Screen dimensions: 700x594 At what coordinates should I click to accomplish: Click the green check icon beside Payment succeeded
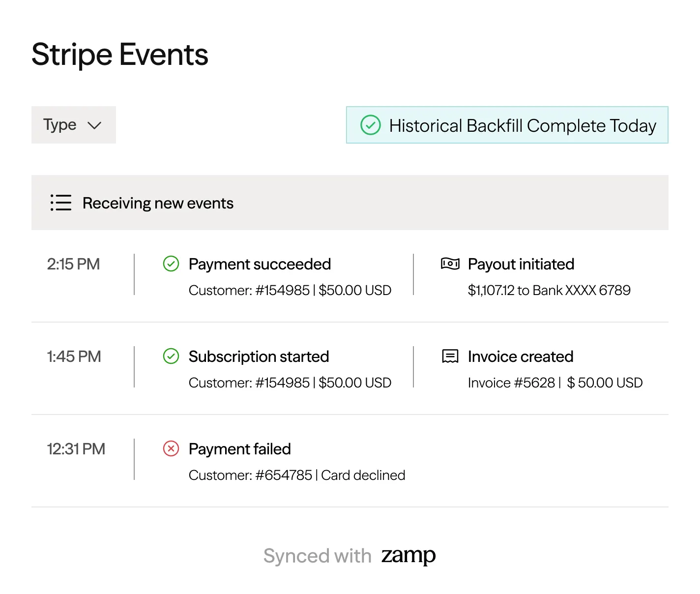tap(171, 264)
